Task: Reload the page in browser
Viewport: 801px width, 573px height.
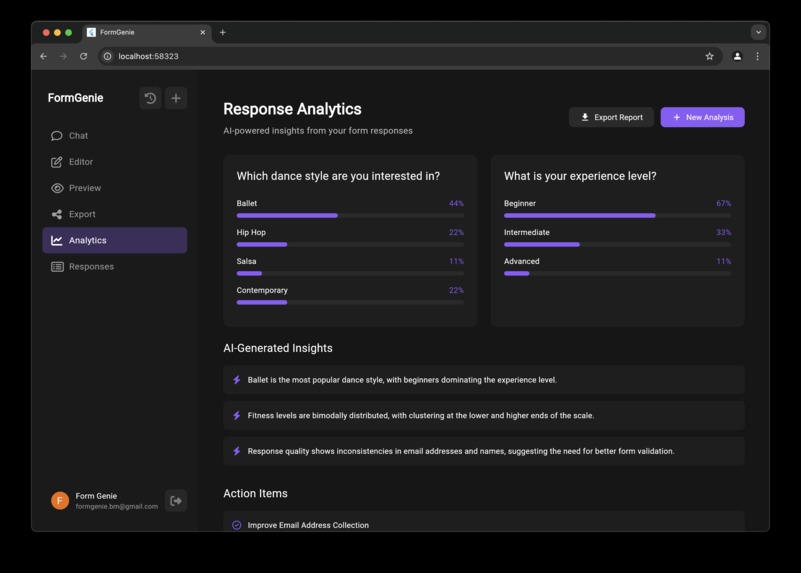Action: (x=83, y=56)
